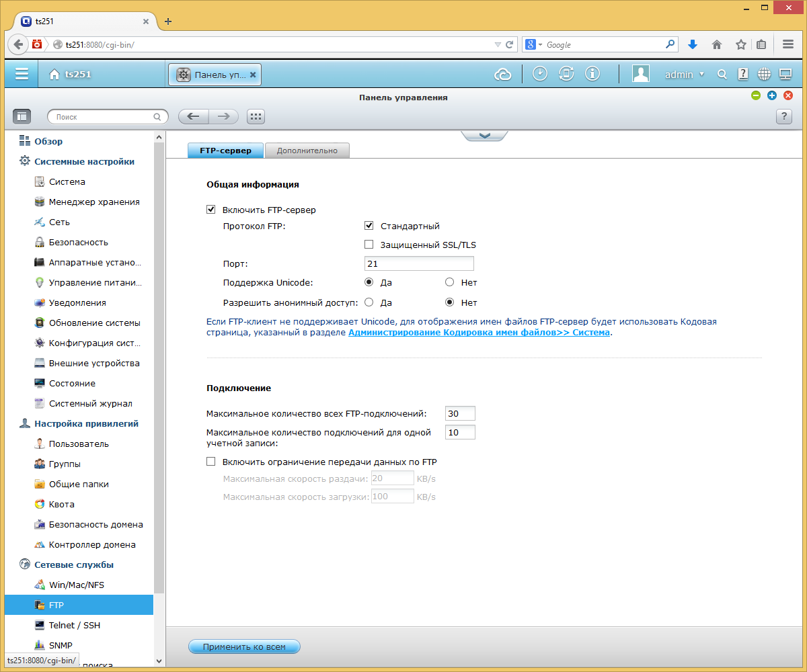Open the Win/Mac/NFS sidebar item
This screenshot has height=672, width=807.
[x=69, y=585]
